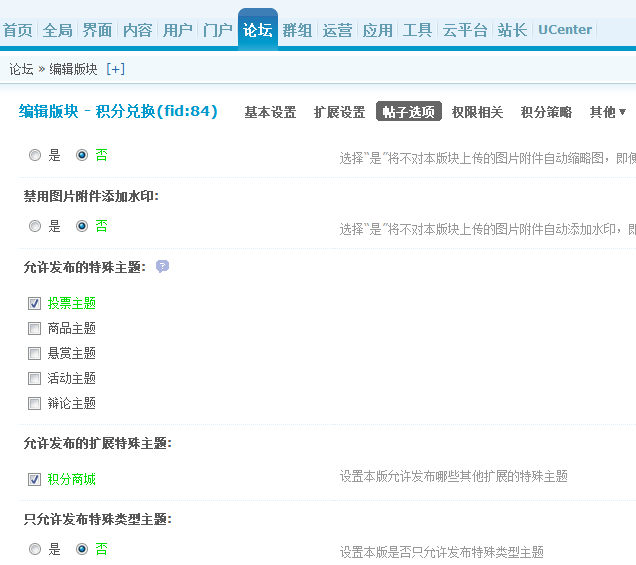636x565 pixels.
Task: Open the UCenter navigation tab
Action: tap(565, 30)
